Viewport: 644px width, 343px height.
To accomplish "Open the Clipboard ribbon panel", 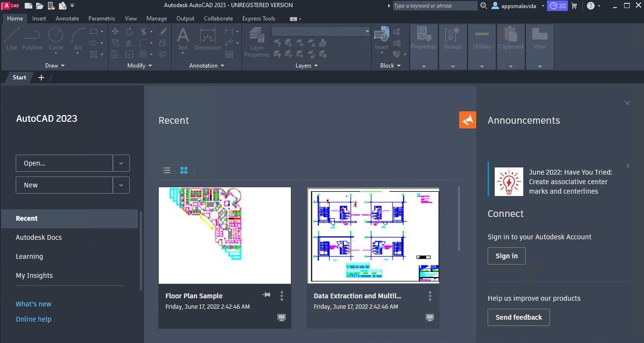I will pos(511,47).
